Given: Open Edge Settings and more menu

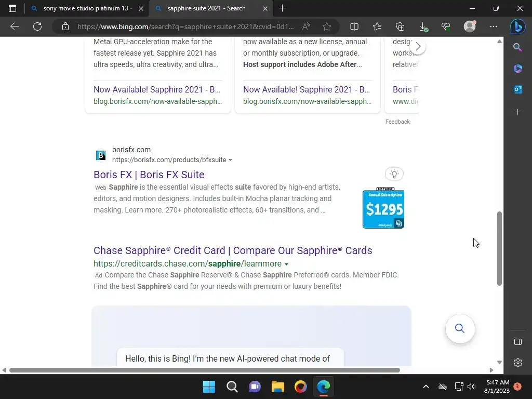Looking at the screenshot, I should [494, 26].
